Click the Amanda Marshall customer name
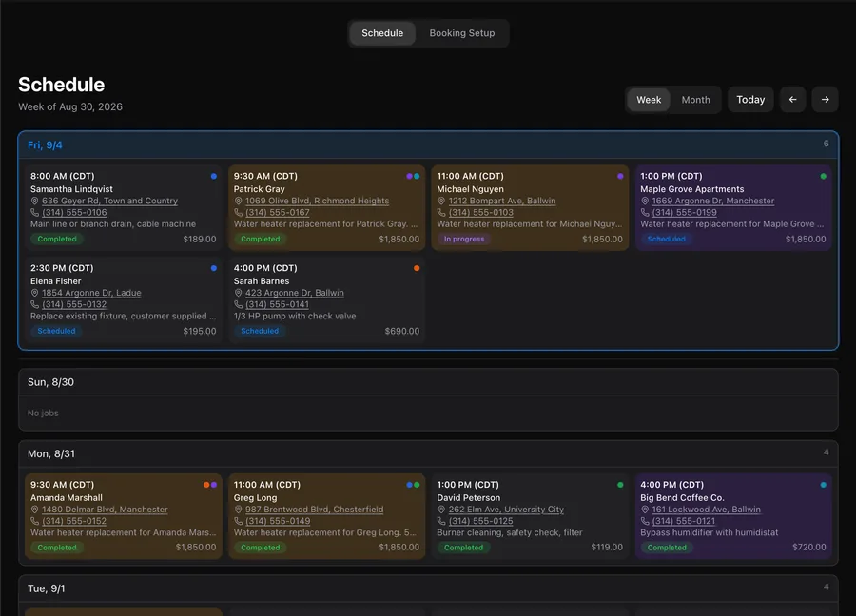The image size is (856, 616). click(x=67, y=497)
